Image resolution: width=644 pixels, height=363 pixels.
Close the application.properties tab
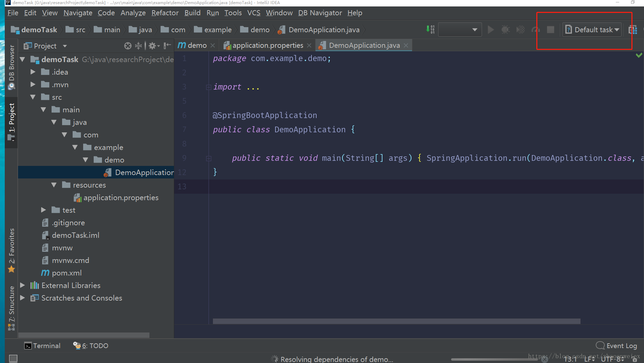pos(309,45)
